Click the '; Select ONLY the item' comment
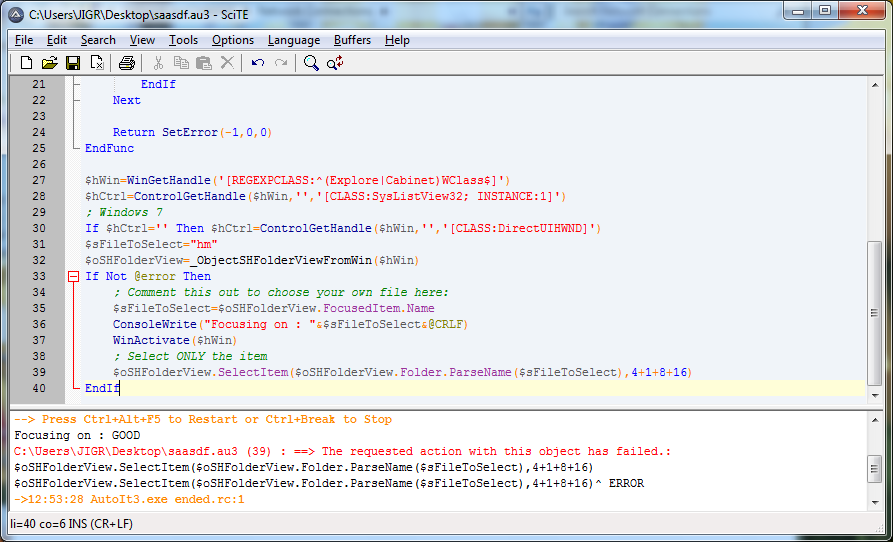893x542 pixels. coord(190,356)
